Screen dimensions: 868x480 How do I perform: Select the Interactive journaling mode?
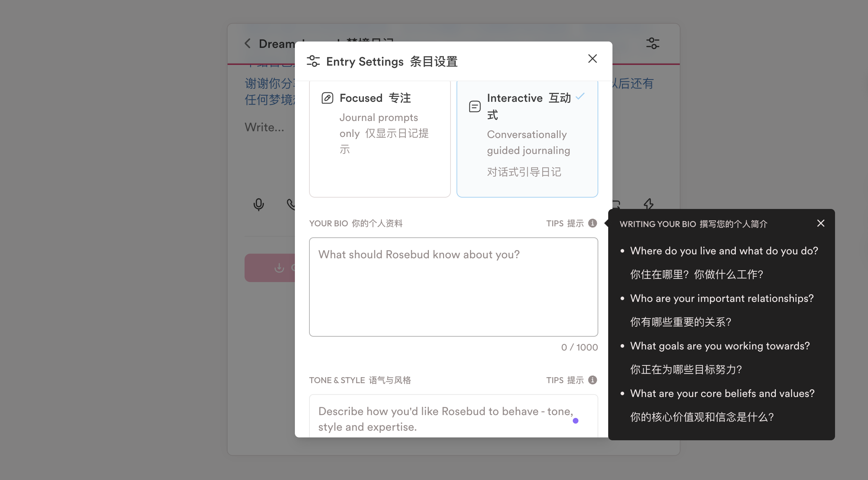pos(527,138)
